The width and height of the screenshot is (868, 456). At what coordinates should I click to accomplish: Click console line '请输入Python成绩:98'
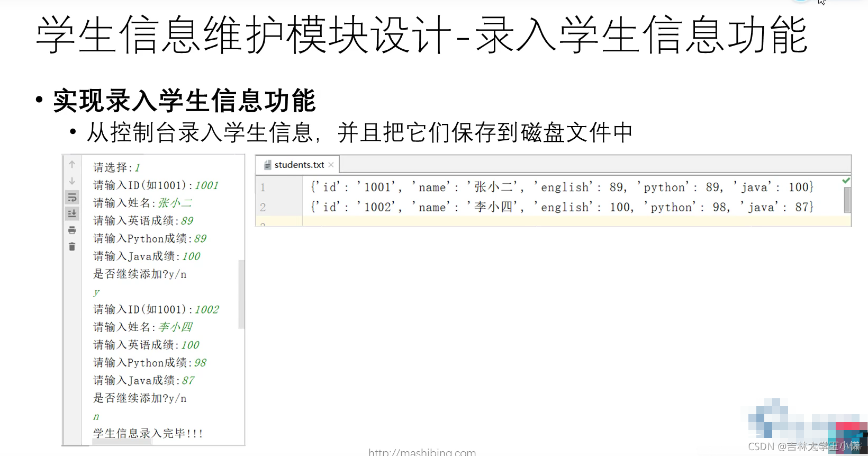coord(150,363)
